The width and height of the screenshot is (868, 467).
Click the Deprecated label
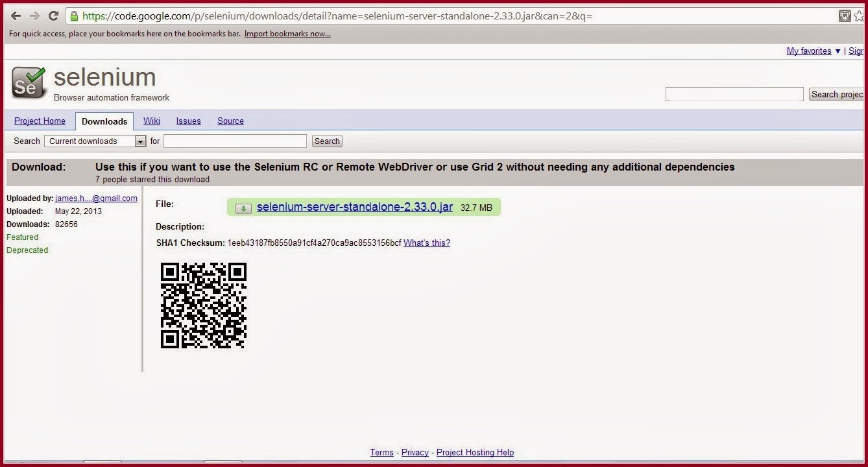(27, 250)
